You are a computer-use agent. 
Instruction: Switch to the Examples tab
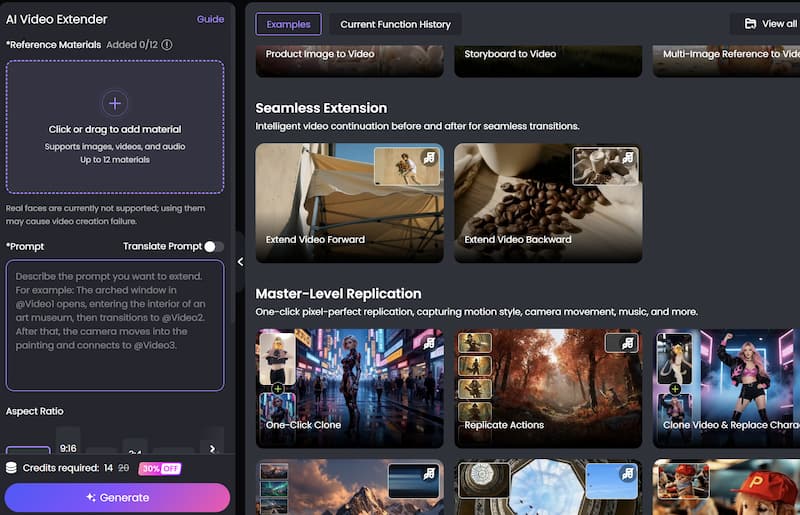[288, 24]
